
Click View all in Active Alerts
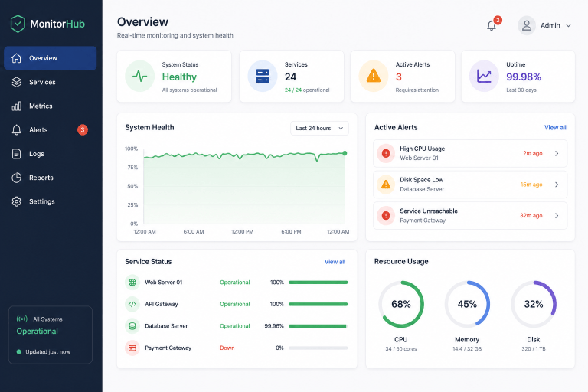tap(555, 128)
